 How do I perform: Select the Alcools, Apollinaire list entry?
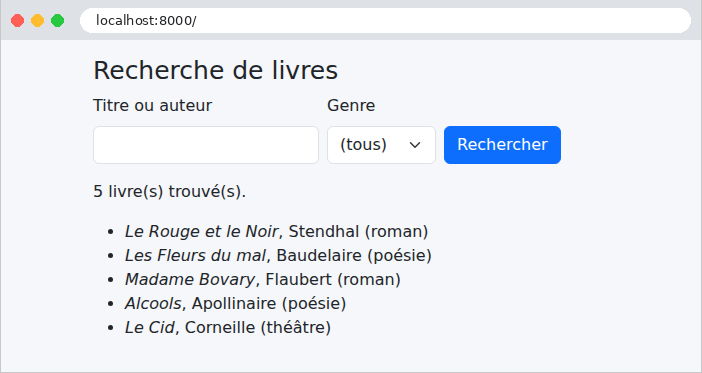pos(235,303)
